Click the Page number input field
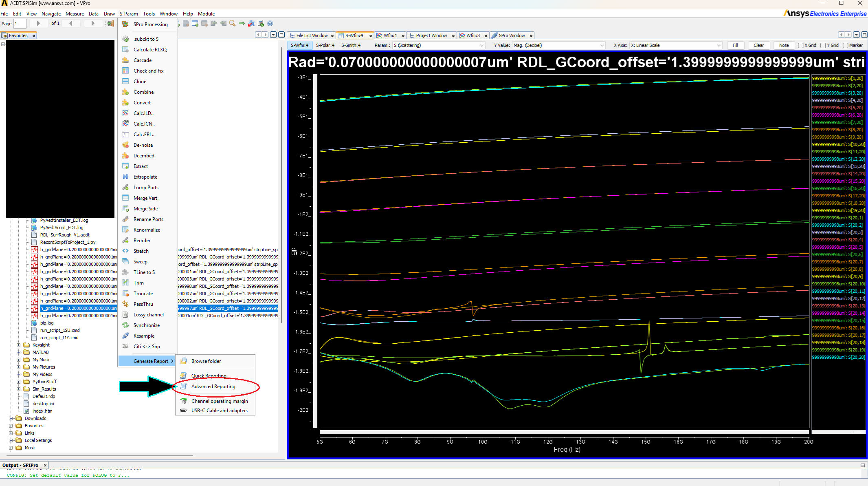The width and height of the screenshot is (868, 486). pyautogui.click(x=20, y=24)
